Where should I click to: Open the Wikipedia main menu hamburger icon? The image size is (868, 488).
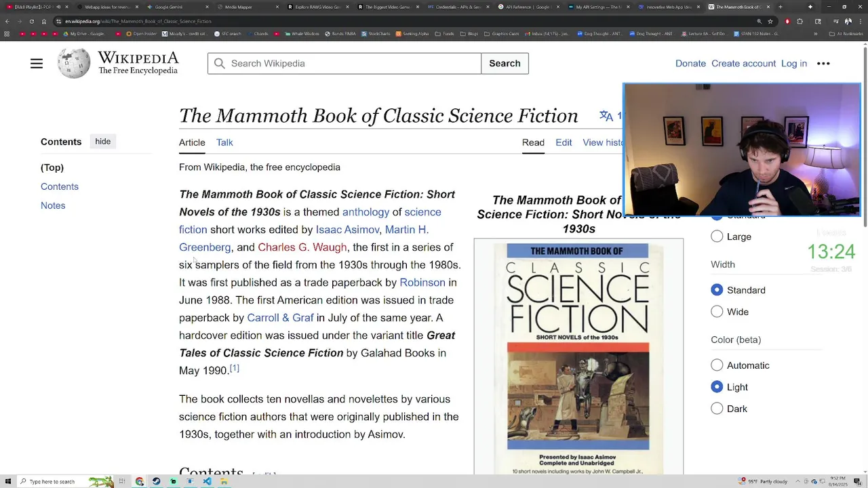pyautogui.click(x=37, y=64)
